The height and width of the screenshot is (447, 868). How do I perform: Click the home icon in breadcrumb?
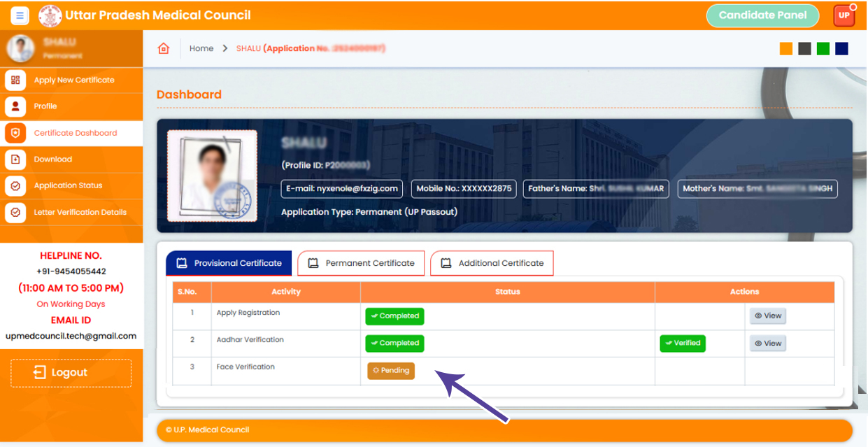pos(164,48)
